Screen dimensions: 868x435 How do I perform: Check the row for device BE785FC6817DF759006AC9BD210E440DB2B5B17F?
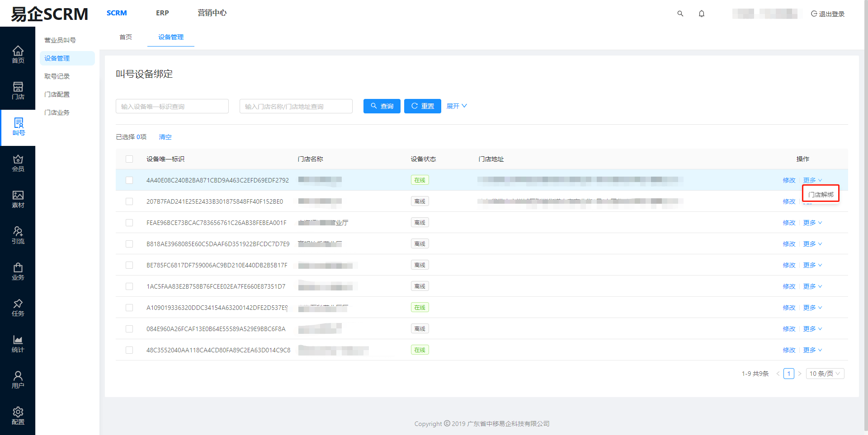click(129, 265)
